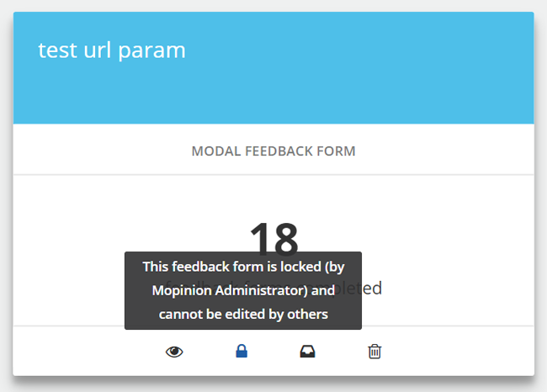Open the 'test url param' title

click(112, 50)
